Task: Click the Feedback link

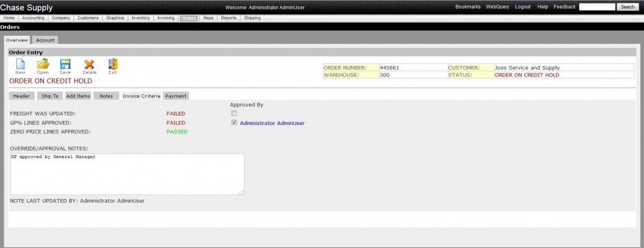Action: point(564,7)
